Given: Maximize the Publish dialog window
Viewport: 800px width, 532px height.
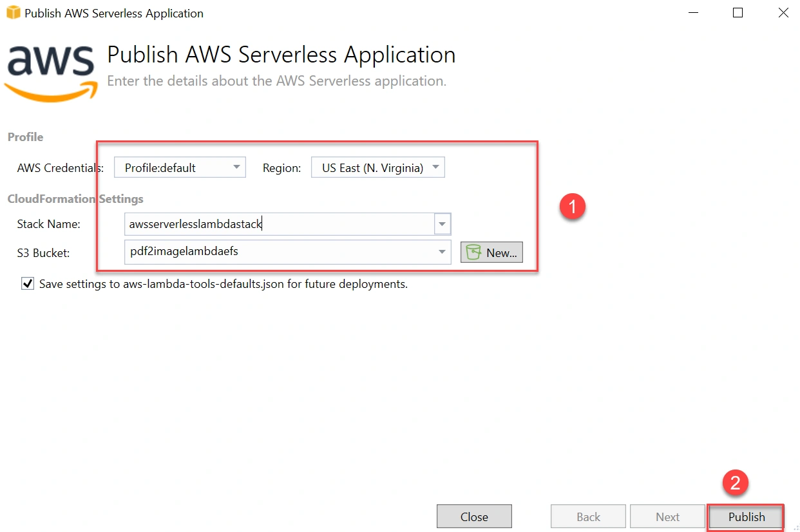Looking at the screenshot, I should tap(738, 13).
